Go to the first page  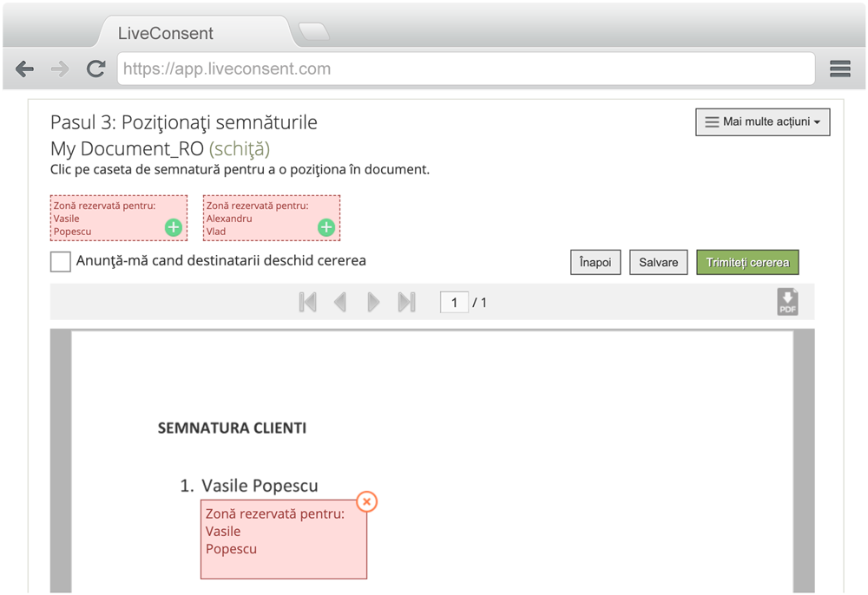307,302
